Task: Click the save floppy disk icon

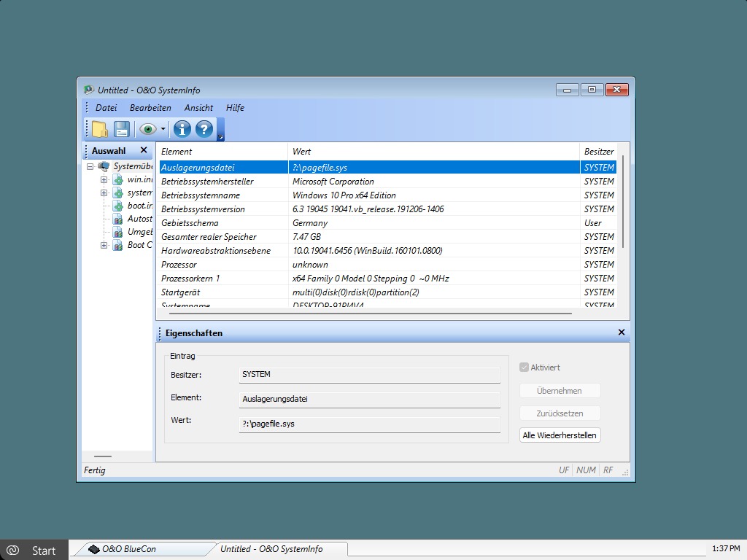Action: 121,129
